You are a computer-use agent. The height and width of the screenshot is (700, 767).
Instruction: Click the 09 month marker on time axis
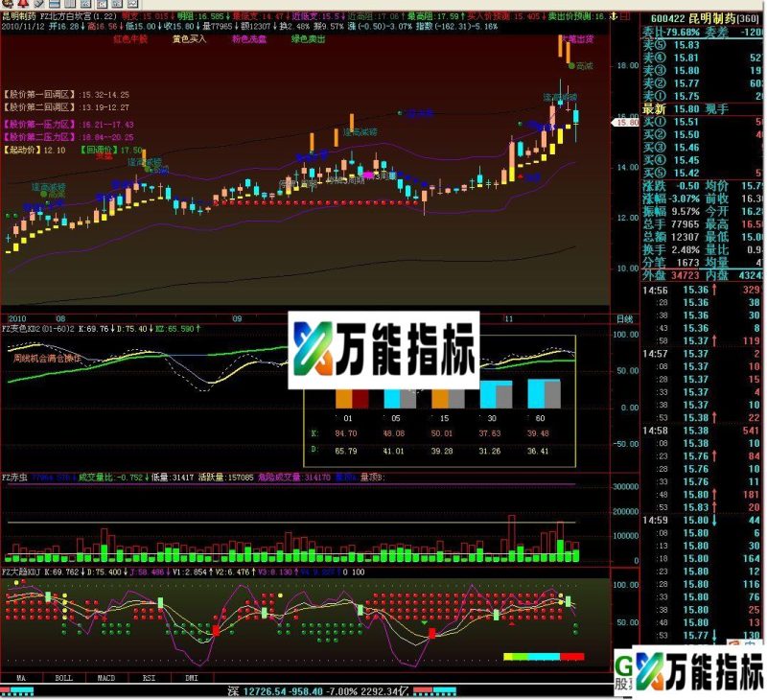coord(237,318)
